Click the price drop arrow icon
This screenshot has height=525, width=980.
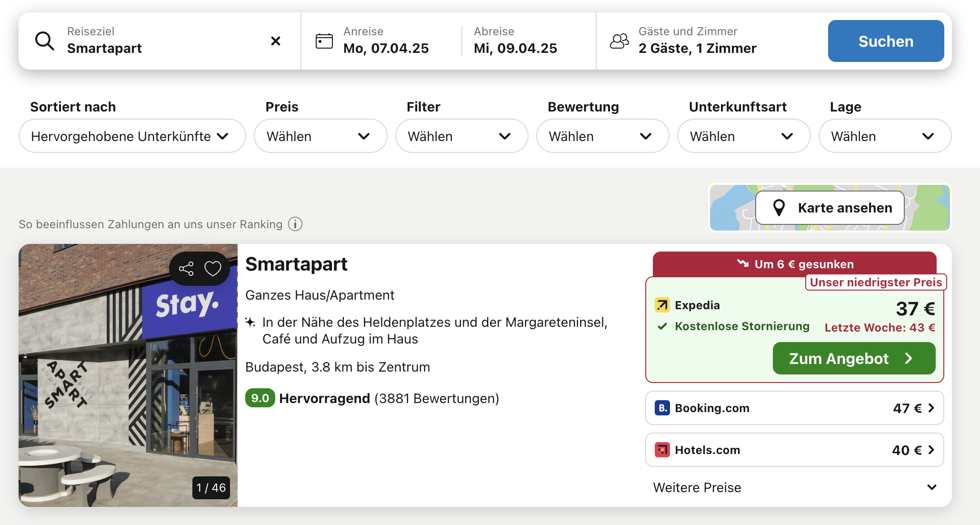tap(743, 263)
